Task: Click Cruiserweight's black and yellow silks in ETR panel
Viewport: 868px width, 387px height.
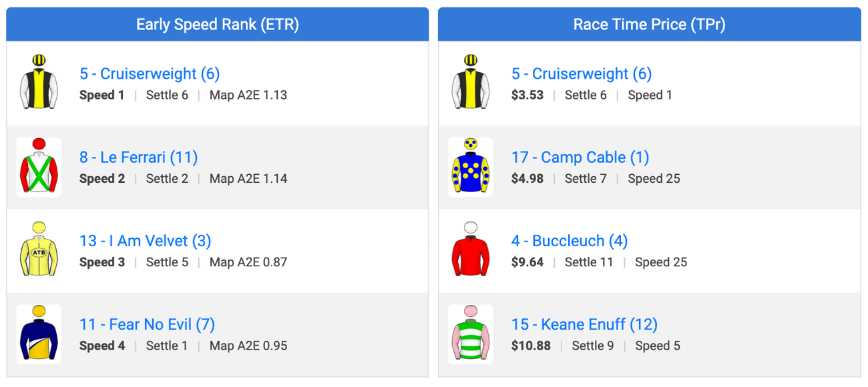Action: point(39,83)
